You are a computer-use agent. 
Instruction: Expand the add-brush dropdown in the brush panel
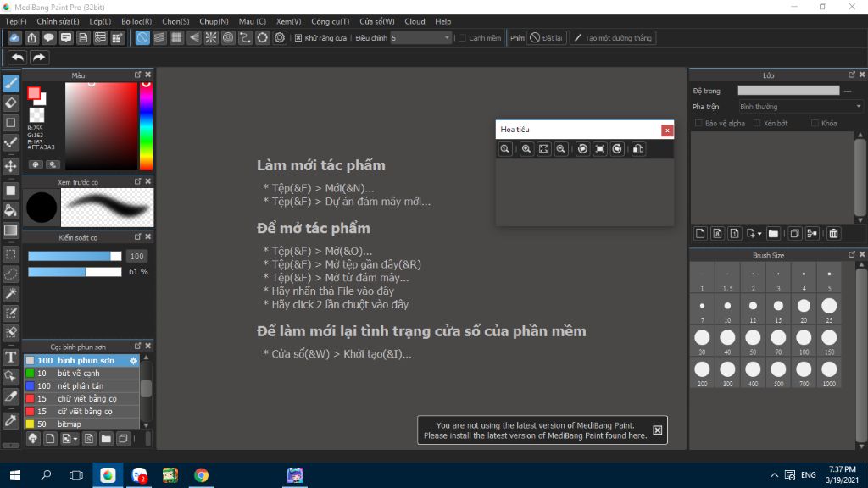[75, 440]
